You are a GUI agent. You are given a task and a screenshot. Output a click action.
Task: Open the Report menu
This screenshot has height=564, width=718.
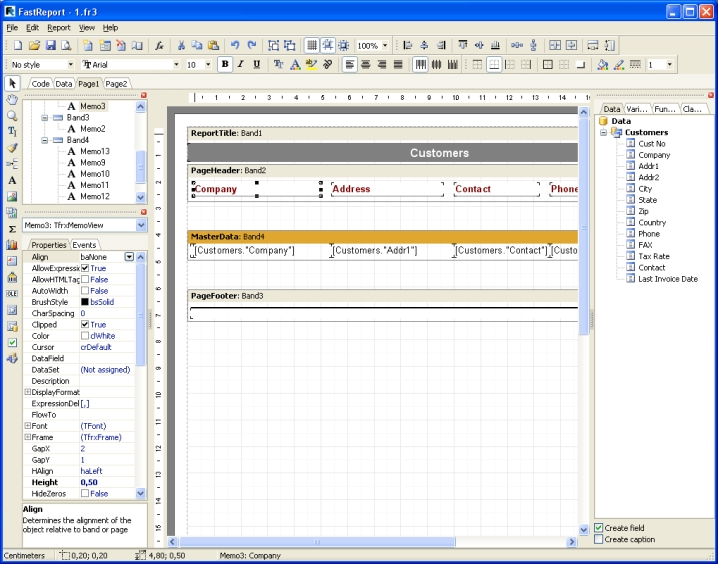59,28
